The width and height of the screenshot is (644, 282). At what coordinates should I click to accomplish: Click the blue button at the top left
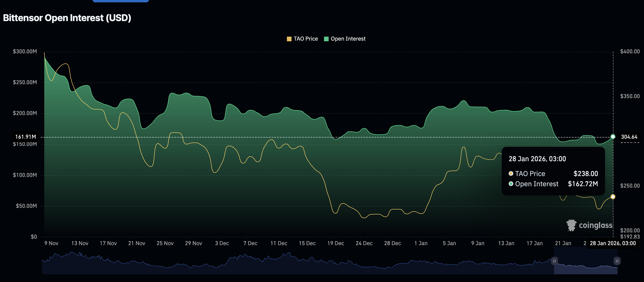[x=121, y=1]
